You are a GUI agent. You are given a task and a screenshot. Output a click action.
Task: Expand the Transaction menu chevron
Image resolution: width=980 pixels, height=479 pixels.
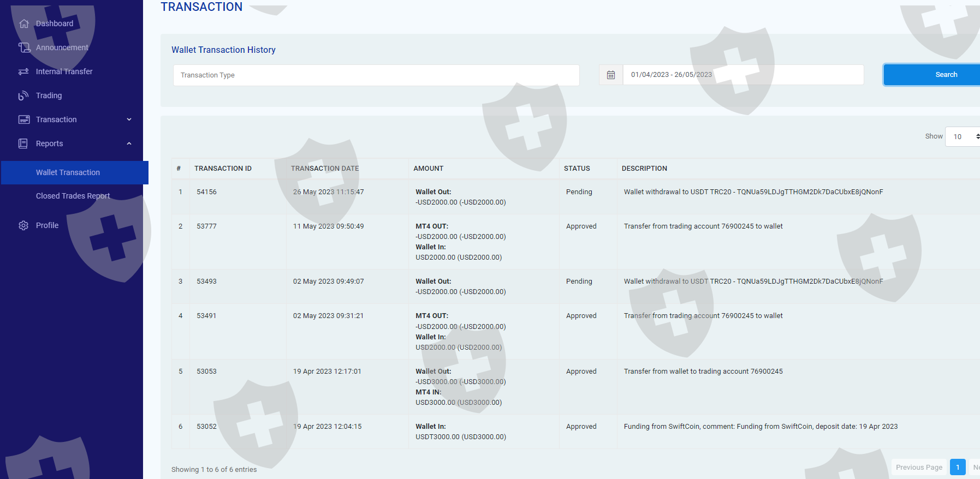click(129, 119)
